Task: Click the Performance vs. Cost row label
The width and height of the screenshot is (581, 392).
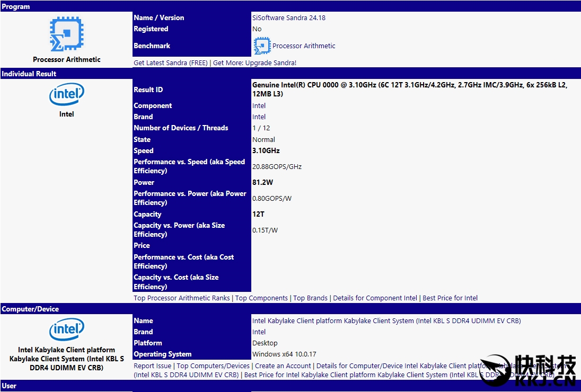Action: pos(183,262)
